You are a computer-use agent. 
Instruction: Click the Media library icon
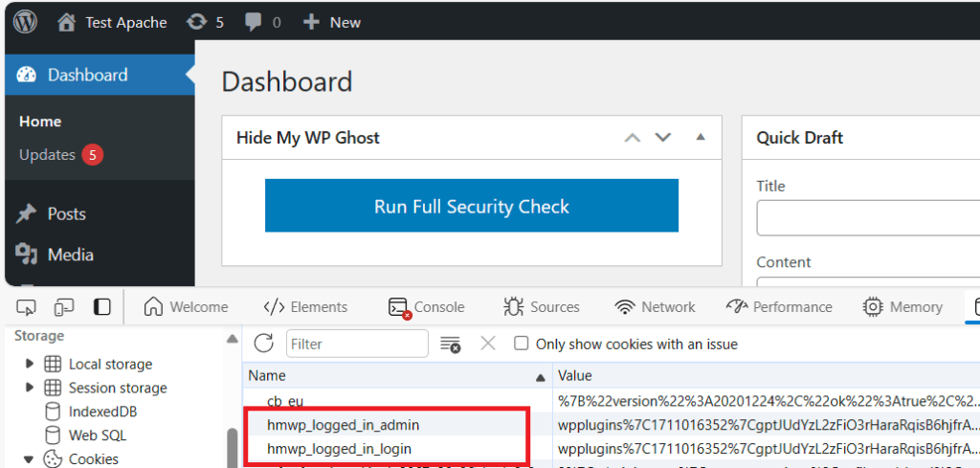click(x=26, y=255)
